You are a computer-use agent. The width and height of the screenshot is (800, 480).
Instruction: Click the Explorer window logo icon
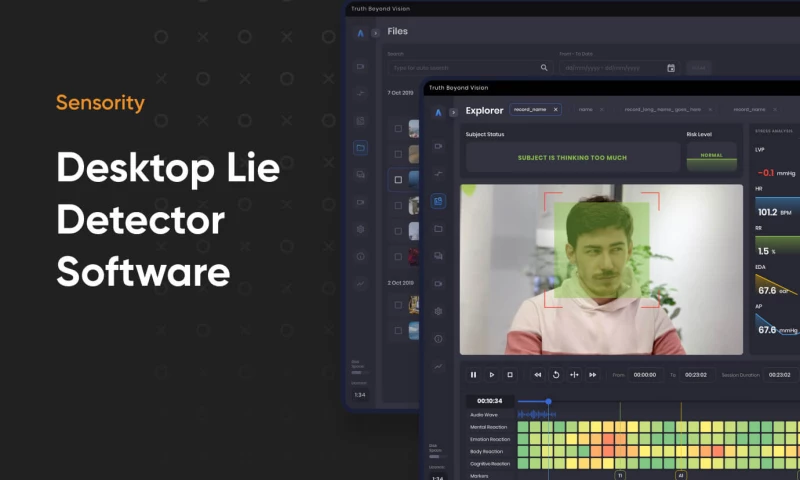click(438, 112)
